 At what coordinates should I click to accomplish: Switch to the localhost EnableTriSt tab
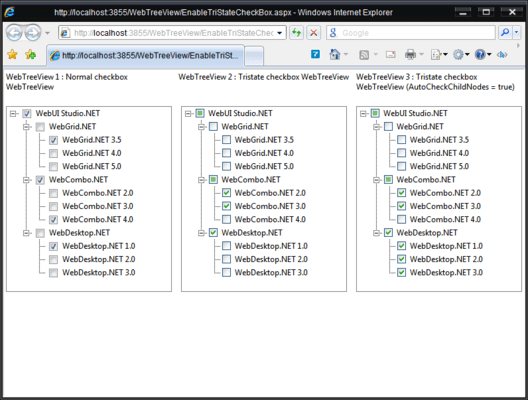tap(145, 55)
